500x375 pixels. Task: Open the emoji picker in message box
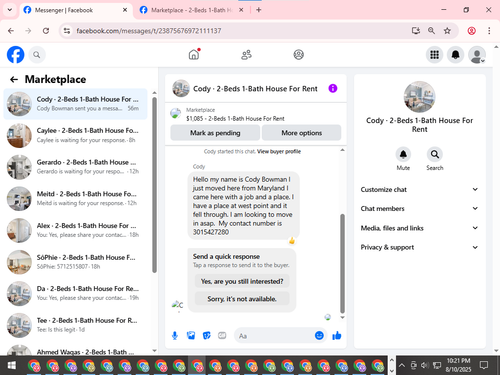319,335
